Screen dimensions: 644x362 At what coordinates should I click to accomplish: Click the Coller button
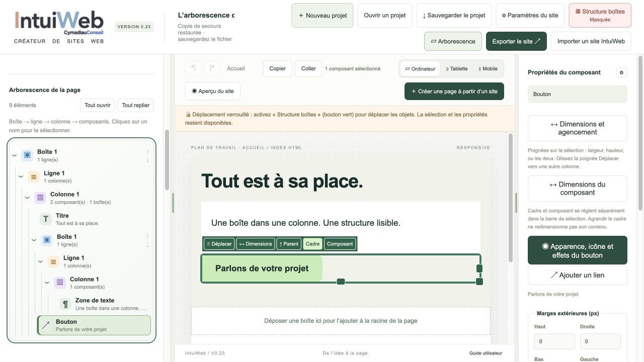coord(308,69)
